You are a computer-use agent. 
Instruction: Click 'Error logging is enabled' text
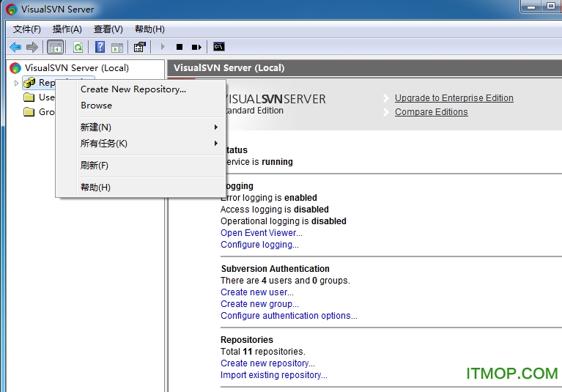click(x=268, y=197)
